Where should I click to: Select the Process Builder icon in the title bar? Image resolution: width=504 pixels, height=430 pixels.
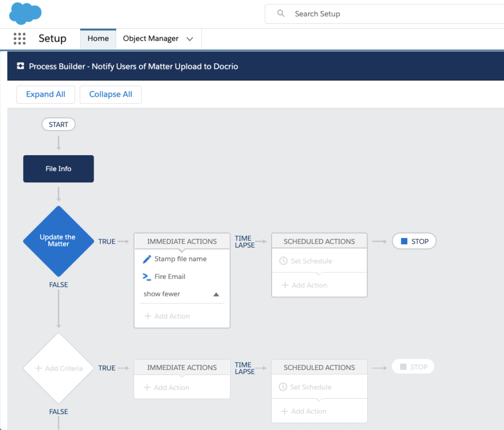(x=20, y=66)
